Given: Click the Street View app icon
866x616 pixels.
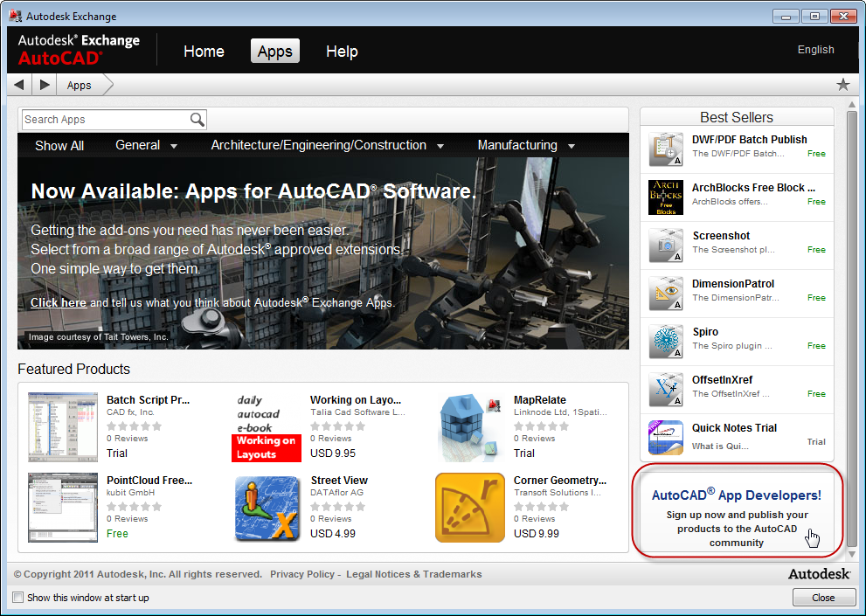Looking at the screenshot, I should (267, 509).
